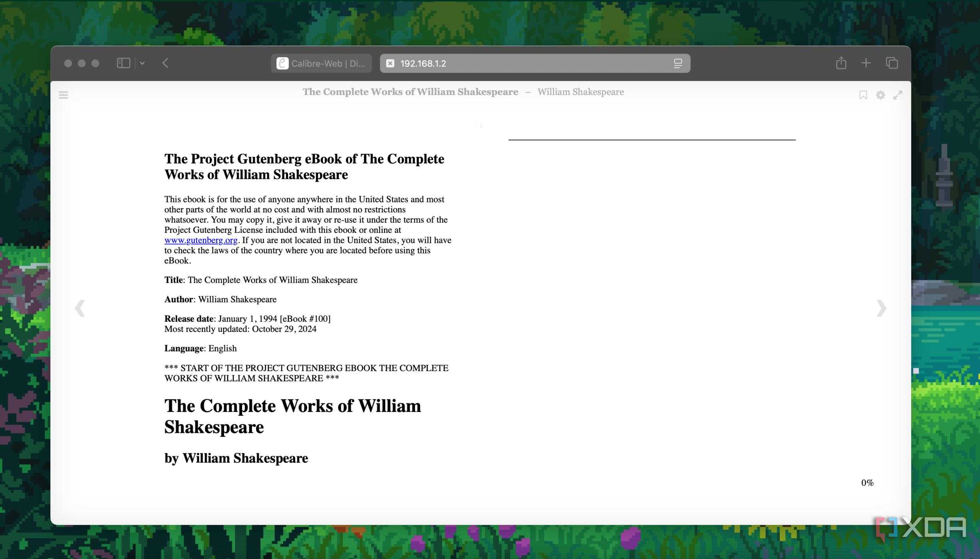The width and height of the screenshot is (980, 559).
Task: Bookmark this page in the reader
Action: click(x=863, y=95)
